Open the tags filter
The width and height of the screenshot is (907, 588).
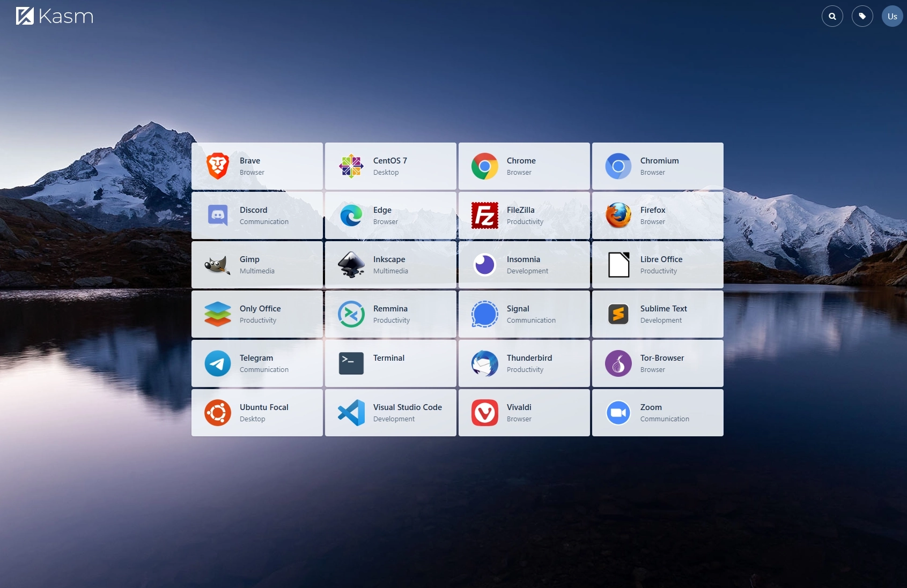pos(862,16)
